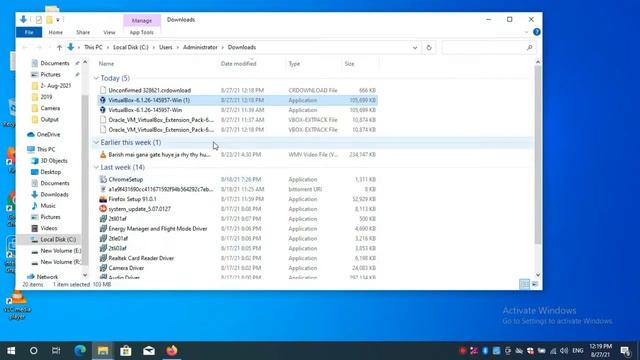640x360 pixels.
Task: Select Energy Manager and Flight Mode Driver
Action: point(158,229)
